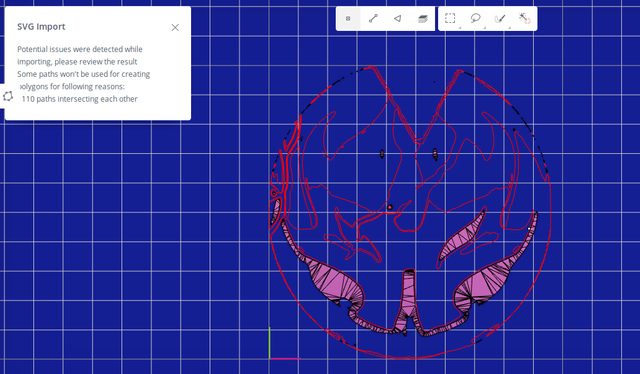Expand the lasso tool options arrow

click(484, 27)
